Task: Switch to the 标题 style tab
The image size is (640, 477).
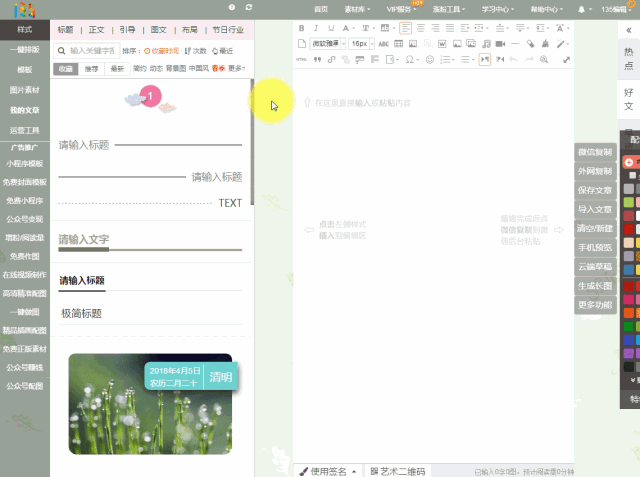Action: click(65, 30)
